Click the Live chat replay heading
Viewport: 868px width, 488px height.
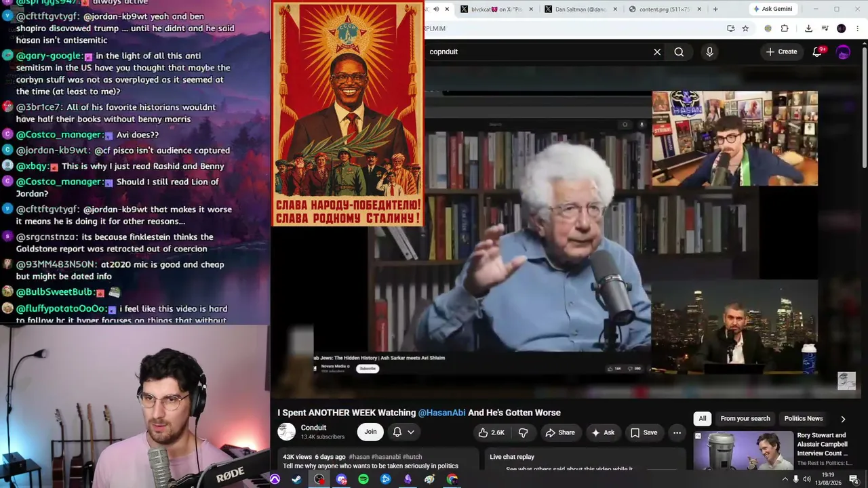pyautogui.click(x=512, y=457)
